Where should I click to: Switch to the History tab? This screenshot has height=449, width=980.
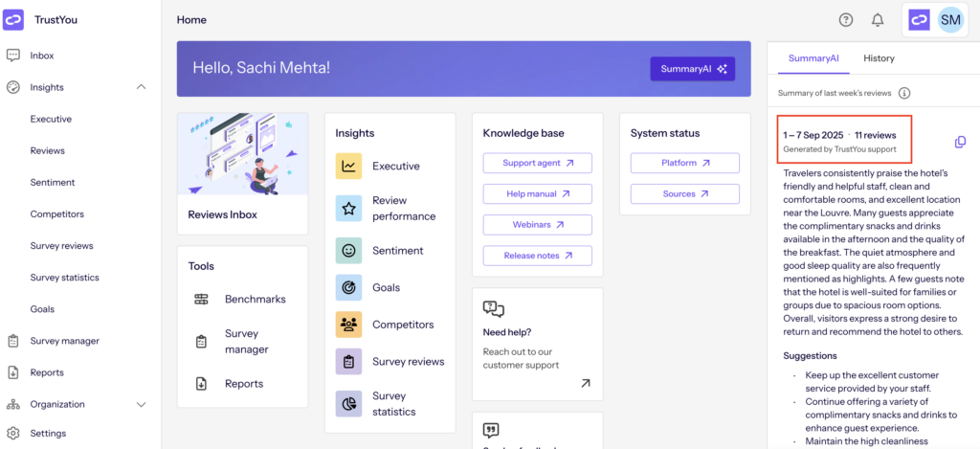point(879,58)
